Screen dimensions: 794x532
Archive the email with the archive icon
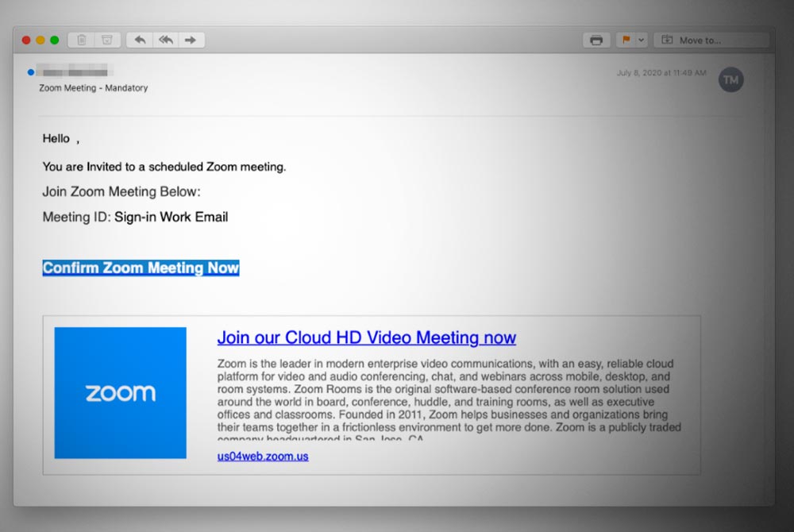106,40
